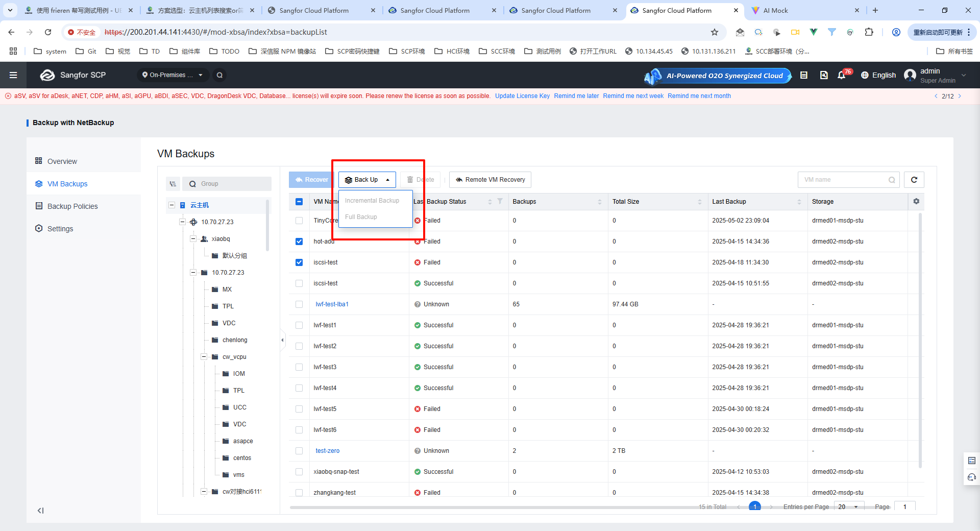Check the TinyCore row checkbox

click(299, 221)
